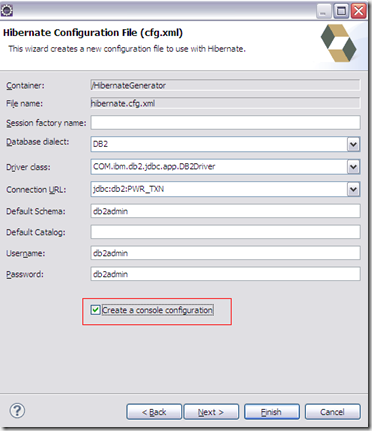This screenshot has height=431, width=372.
Task: Click the help question mark icon
Action: pyautogui.click(x=17, y=411)
